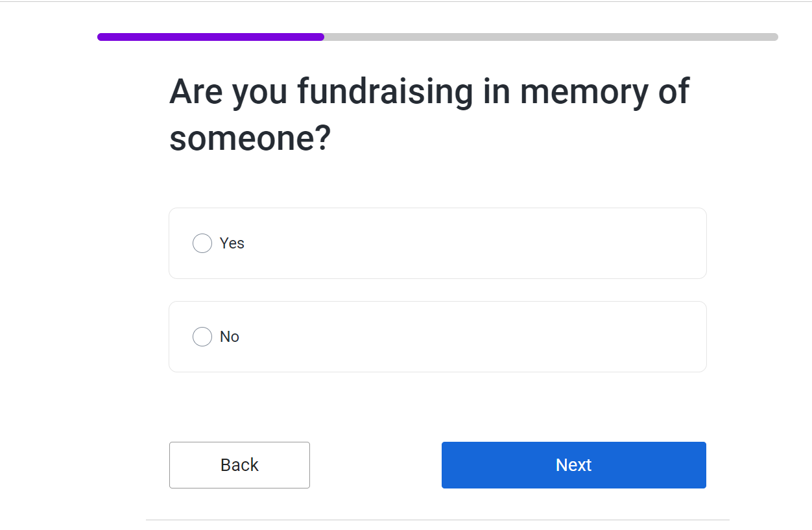Select the "Yes" radio button circle
This screenshot has width=812, height=530.
[202, 243]
